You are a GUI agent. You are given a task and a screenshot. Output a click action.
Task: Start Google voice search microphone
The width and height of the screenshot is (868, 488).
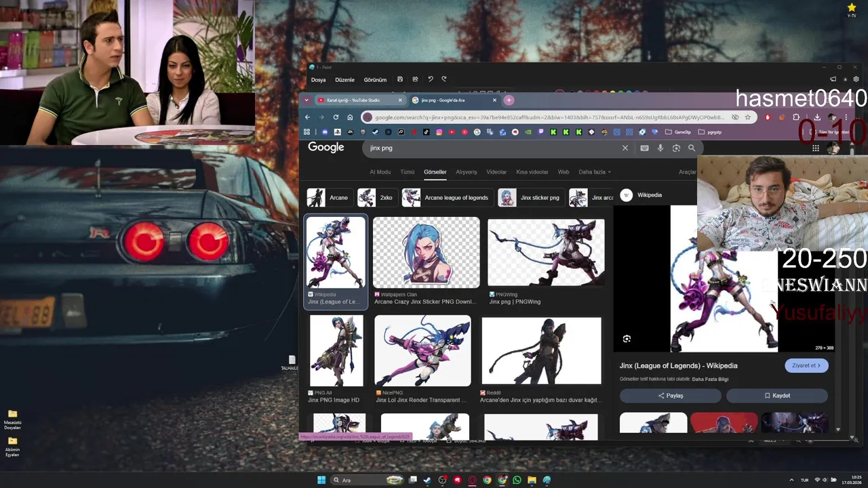660,148
